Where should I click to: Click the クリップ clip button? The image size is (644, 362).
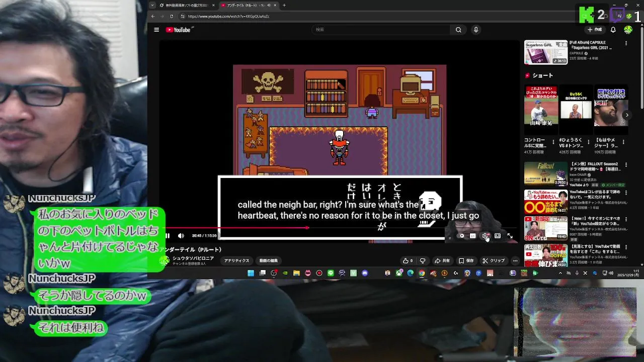[494, 260]
